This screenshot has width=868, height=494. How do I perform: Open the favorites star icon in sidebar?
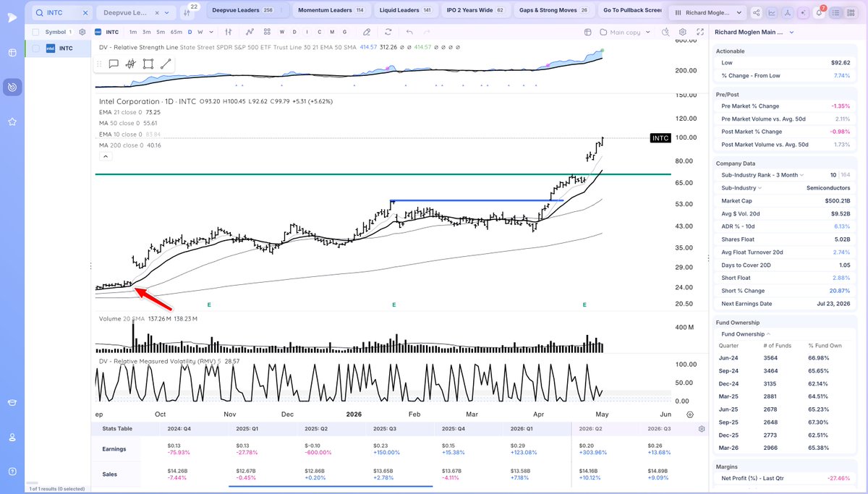(x=12, y=122)
